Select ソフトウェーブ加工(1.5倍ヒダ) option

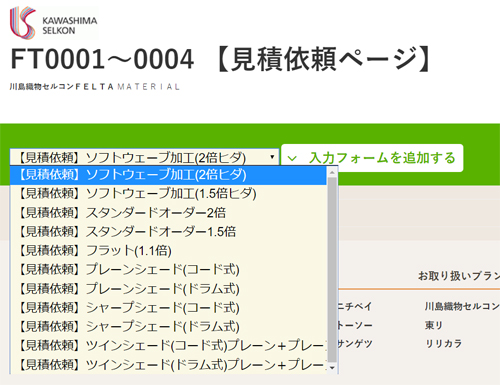click(x=168, y=194)
